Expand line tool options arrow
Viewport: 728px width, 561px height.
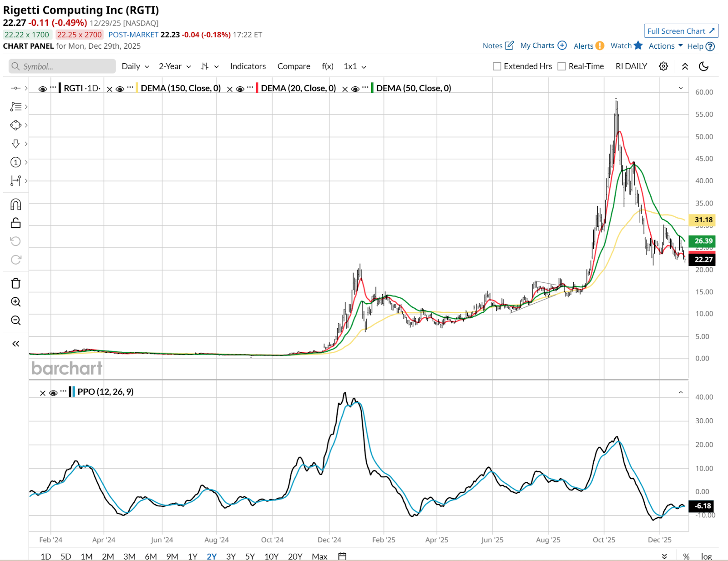26,88
